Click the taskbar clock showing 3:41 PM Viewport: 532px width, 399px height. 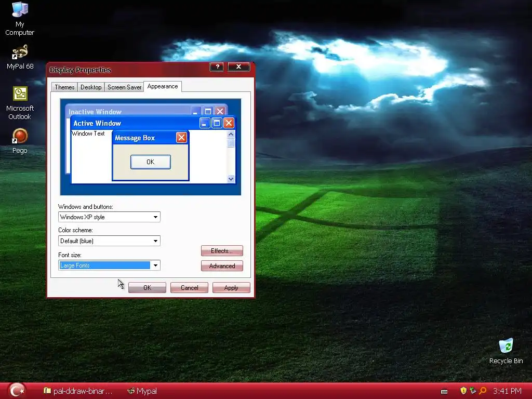507,391
